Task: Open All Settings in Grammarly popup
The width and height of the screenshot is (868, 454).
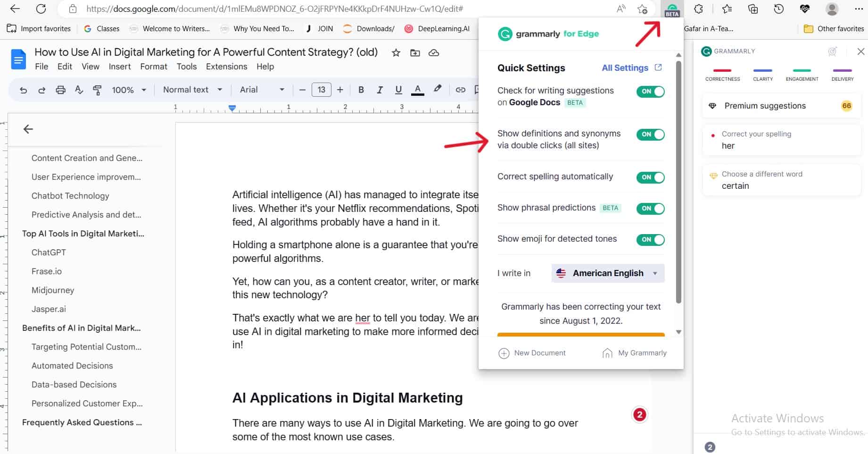Action: [x=626, y=67]
